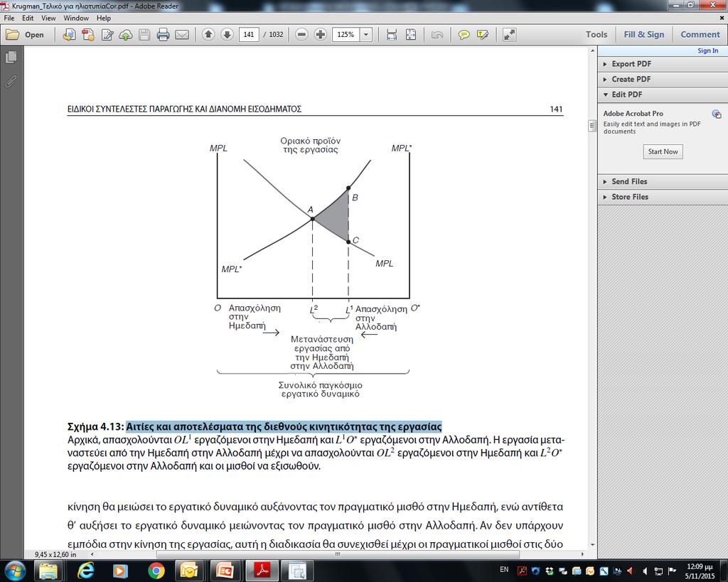
Task: Open the attachments paperclip panel icon
Action: (x=11, y=82)
